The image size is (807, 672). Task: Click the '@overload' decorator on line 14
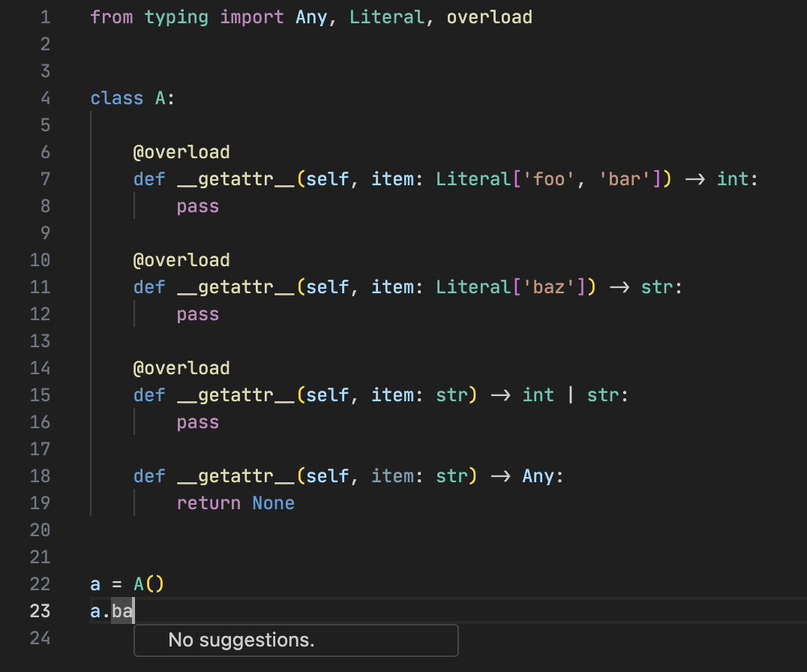pos(181,367)
